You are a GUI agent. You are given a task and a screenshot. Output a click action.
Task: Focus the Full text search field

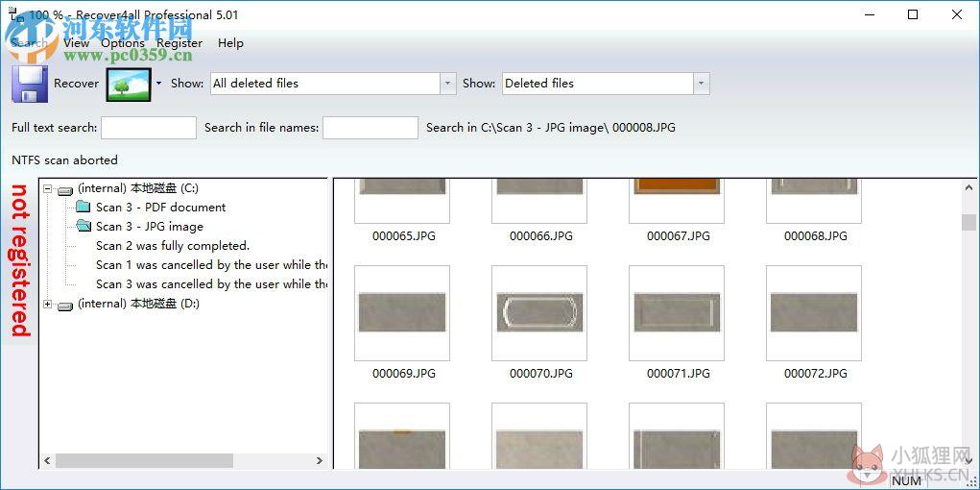coord(149,128)
